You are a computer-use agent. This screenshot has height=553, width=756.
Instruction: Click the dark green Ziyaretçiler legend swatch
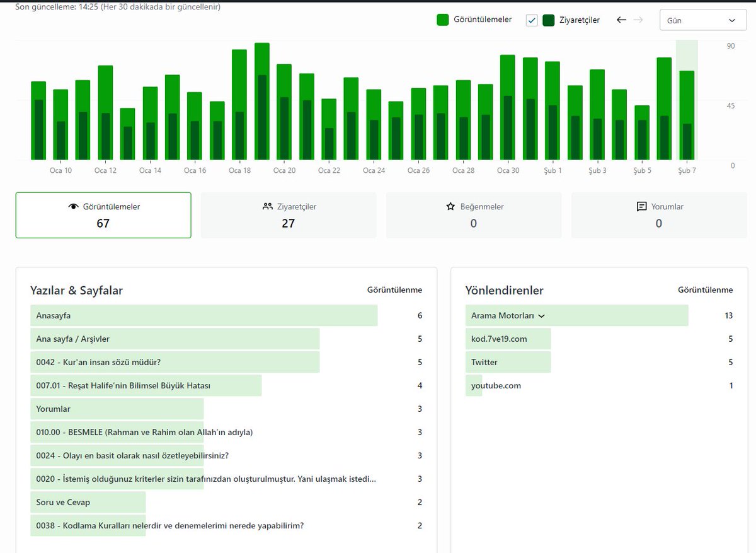point(549,20)
